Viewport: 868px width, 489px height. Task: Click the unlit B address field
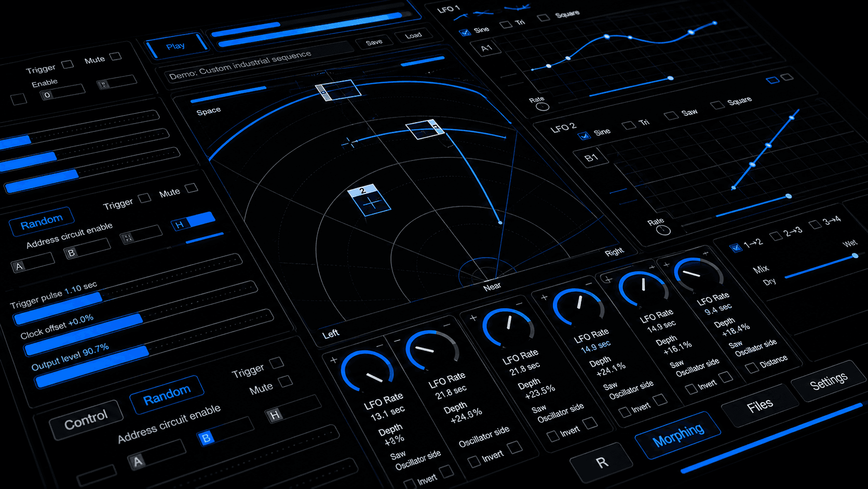point(87,248)
